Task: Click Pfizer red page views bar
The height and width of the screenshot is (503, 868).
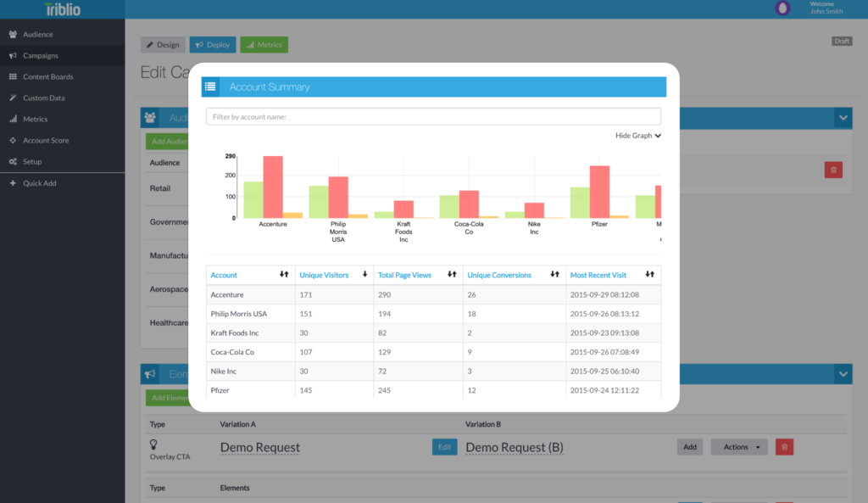Action: click(599, 193)
